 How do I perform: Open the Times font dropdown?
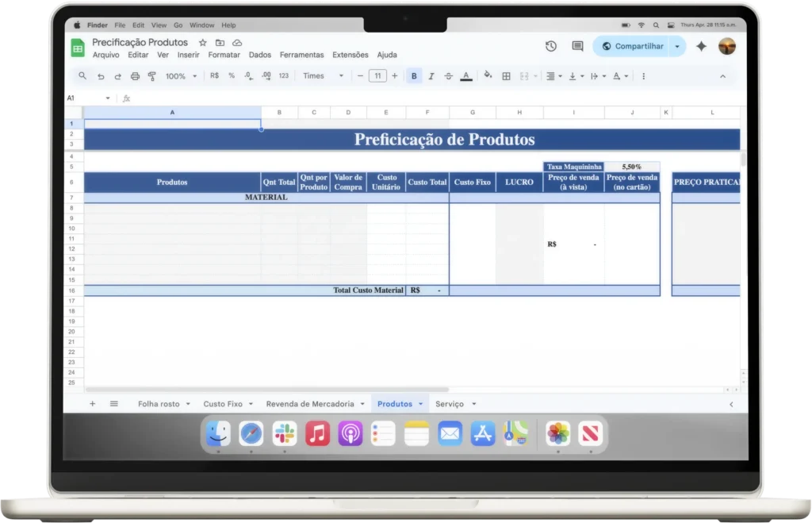pos(324,75)
